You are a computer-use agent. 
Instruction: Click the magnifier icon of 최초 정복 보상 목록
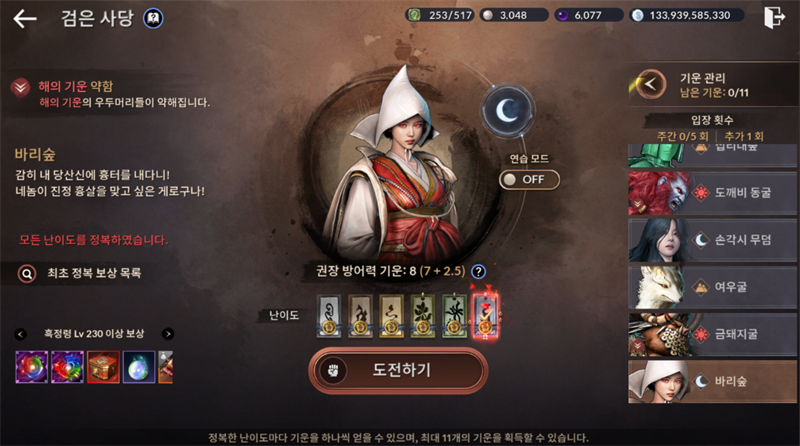27,274
